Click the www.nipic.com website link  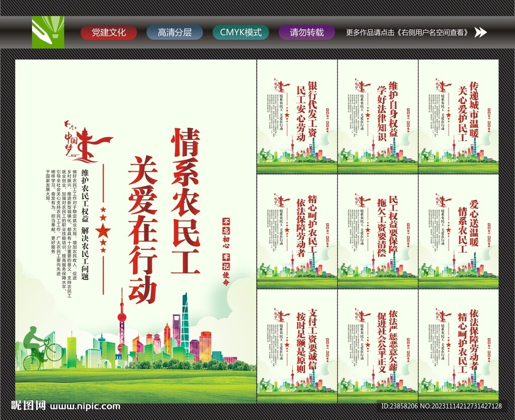(85, 406)
